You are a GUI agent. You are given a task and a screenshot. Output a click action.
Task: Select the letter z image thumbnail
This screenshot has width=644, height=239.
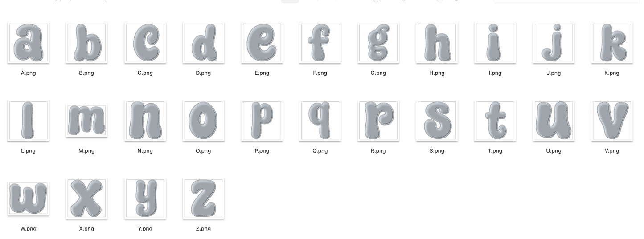coord(203,198)
